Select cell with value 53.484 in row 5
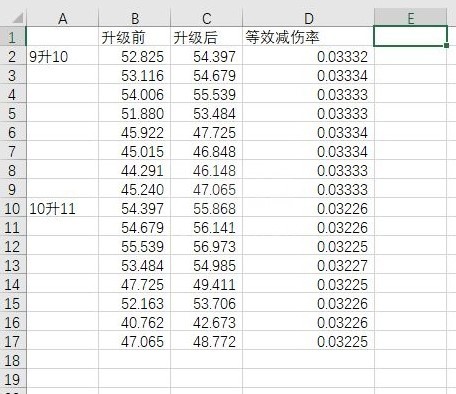Image resolution: width=456 pixels, height=394 pixels. tap(207, 113)
